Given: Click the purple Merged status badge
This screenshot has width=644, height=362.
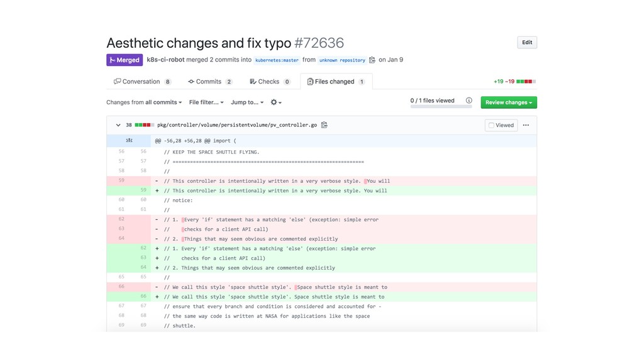Looking at the screenshot, I should pyautogui.click(x=125, y=60).
